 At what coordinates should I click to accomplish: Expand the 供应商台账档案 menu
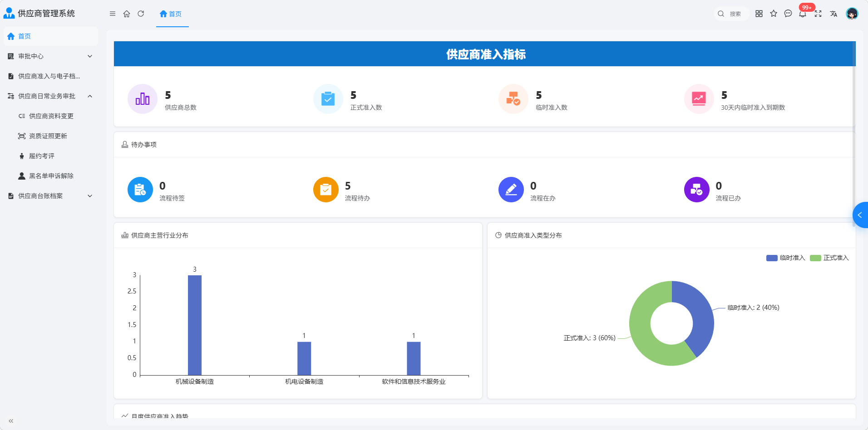51,196
